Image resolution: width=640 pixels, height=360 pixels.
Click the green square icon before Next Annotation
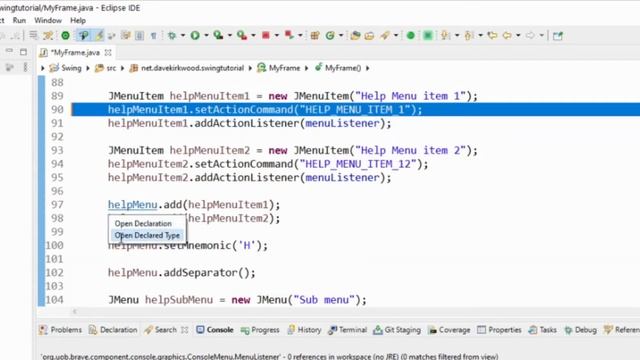428,36
